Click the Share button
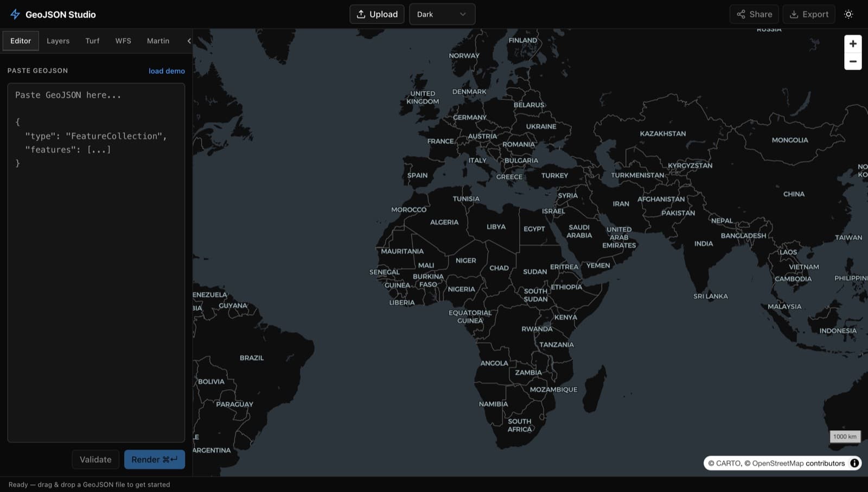 [754, 14]
